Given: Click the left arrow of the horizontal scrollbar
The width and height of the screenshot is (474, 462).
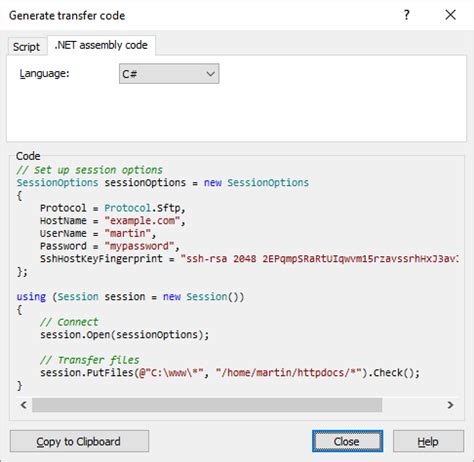Looking at the screenshot, I should coord(24,405).
